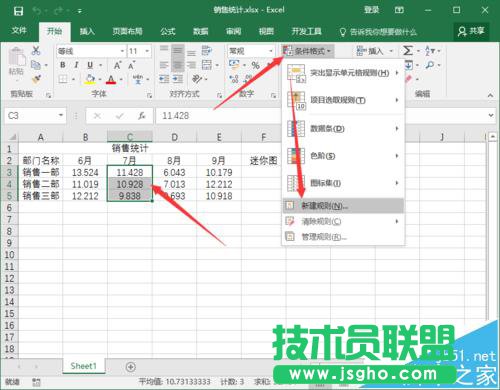Open Icon Sets (图标集) submenu
The width and height of the screenshot is (500, 390).
[343, 183]
